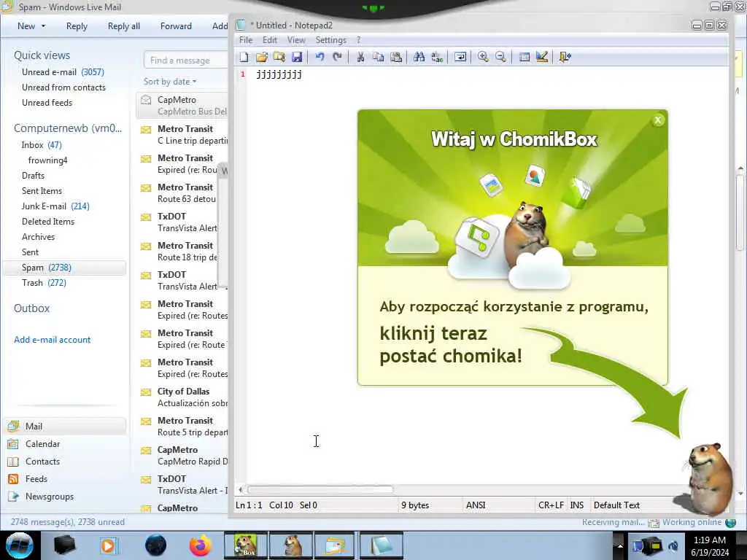Click the CR+LF line ending status entry
747x560 pixels.
(551, 505)
